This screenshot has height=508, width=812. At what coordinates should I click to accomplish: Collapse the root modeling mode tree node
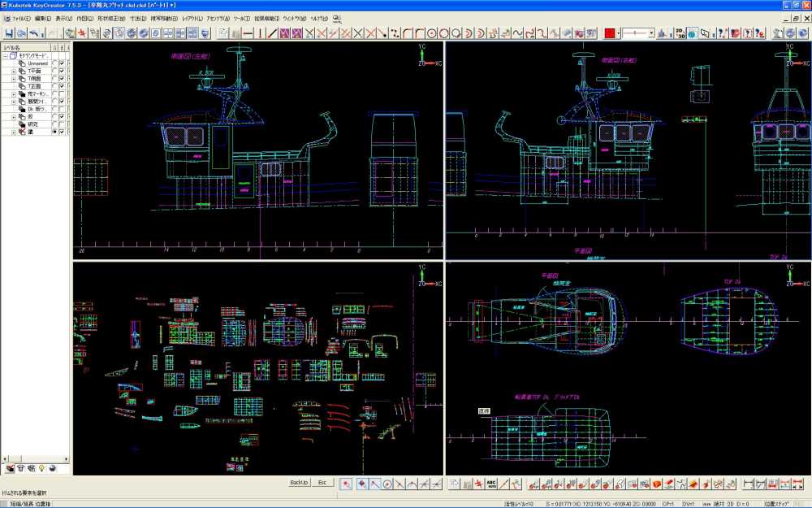point(4,55)
